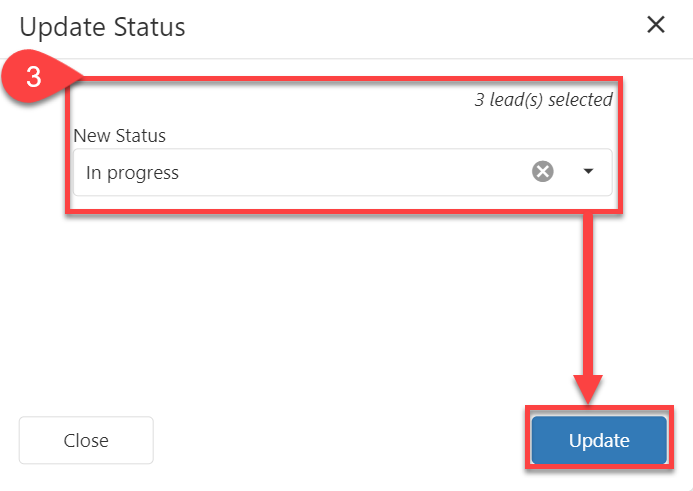
Task: Click the arrowhead above the Update button
Action: [589, 388]
